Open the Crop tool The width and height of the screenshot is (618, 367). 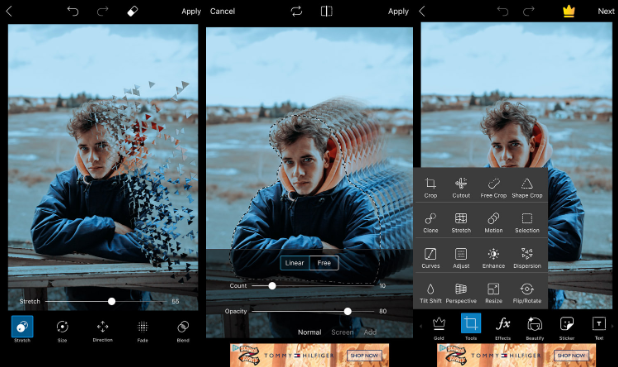point(430,188)
